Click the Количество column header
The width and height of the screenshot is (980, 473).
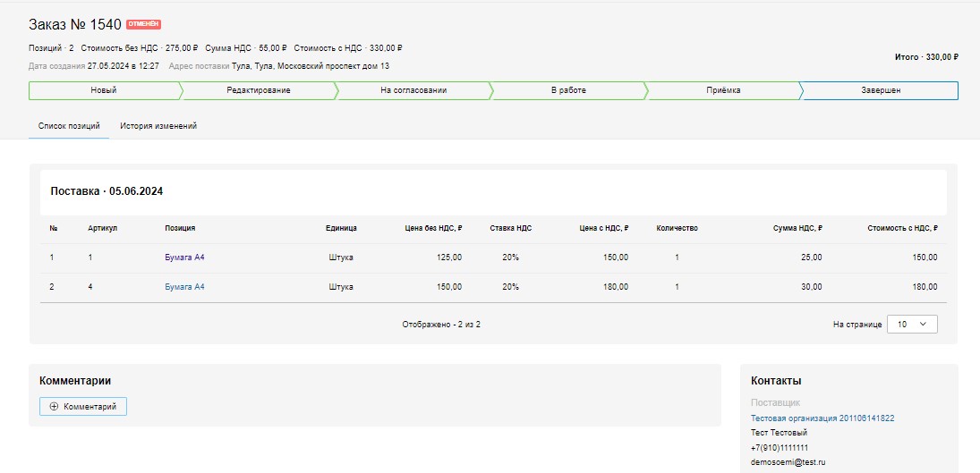[677, 228]
